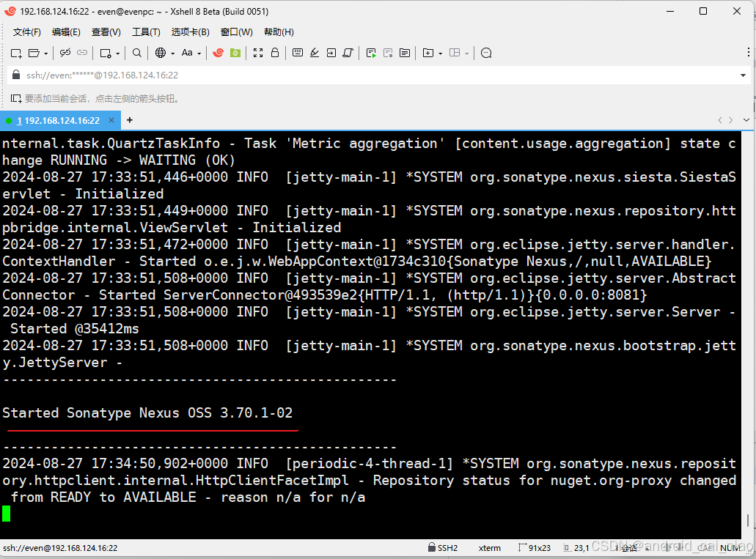756x559 pixels.
Task: Click the arrow-in-box transfer icon
Action: point(331,53)
